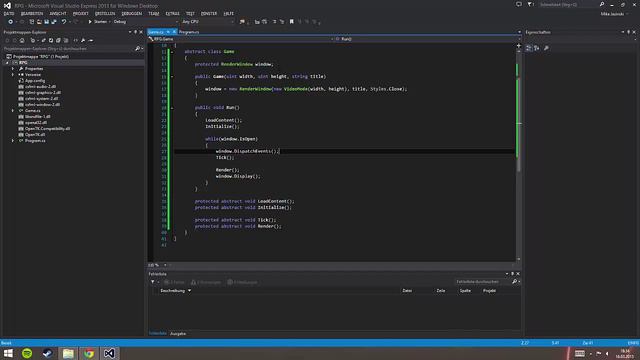Image resolution: width=640 pixels, height=360 pixels.
Task: Expand the Game.cs tree node
Action: pos(13,111)
